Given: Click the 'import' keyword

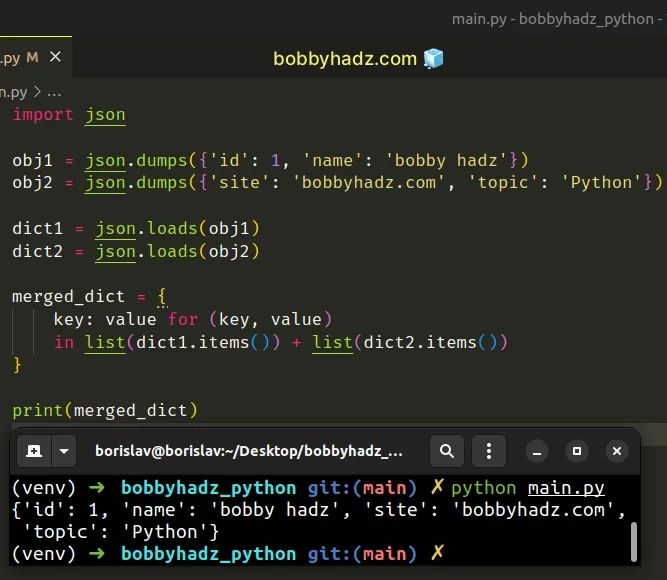Looking at the screenshot, I should tap(43, 114).
